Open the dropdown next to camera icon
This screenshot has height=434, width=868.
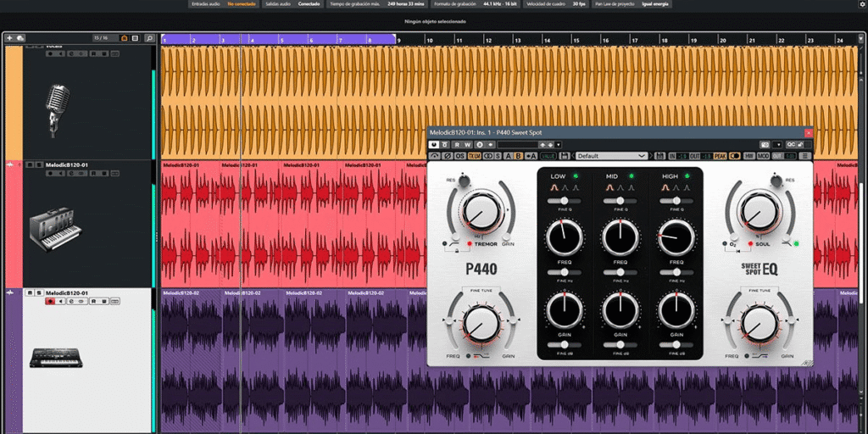778,144
